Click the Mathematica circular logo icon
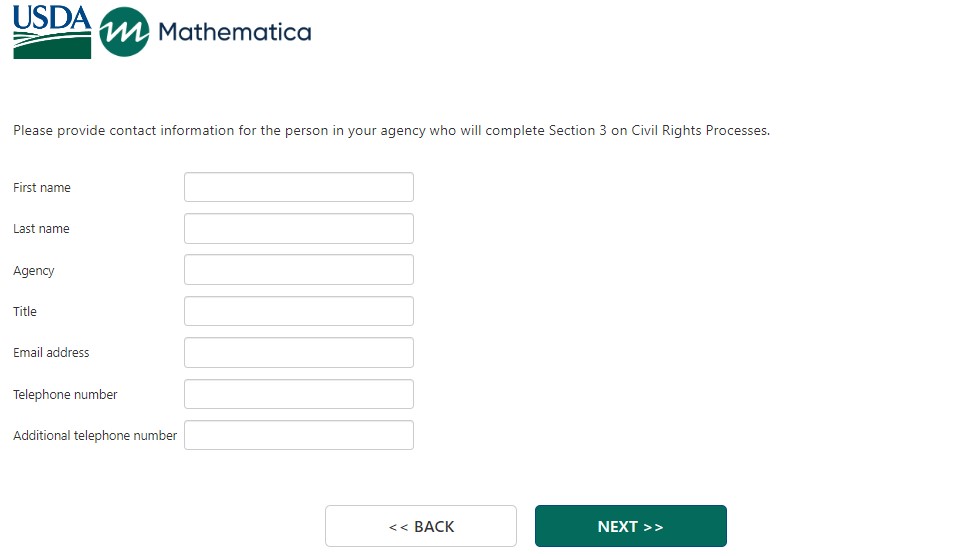 125,32
